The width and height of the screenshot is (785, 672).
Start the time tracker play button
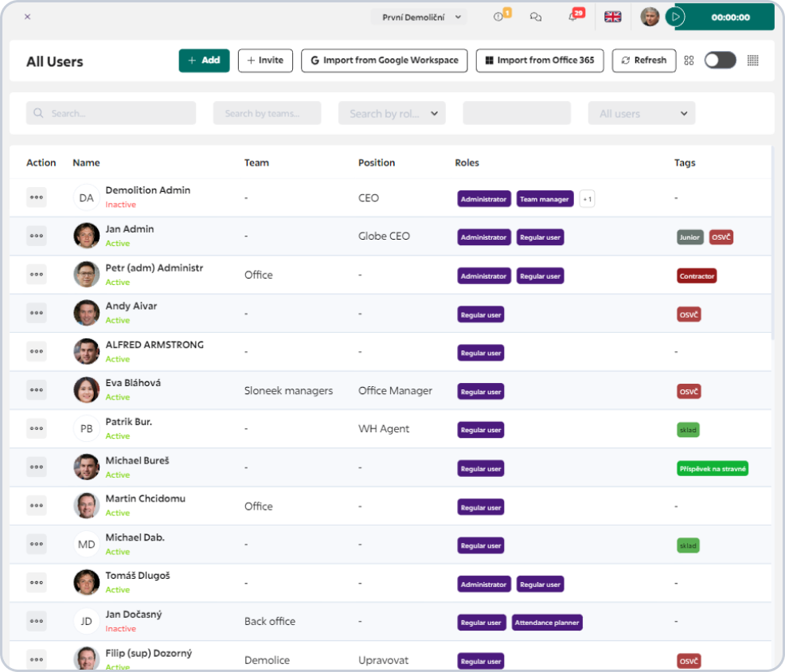[676, 17]
